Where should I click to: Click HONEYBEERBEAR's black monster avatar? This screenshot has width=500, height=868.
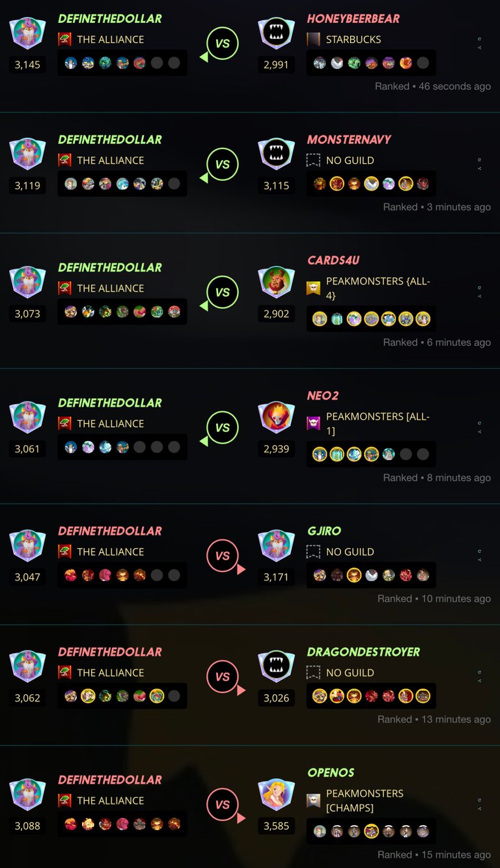pyautogui.click(x=276, y=33)
